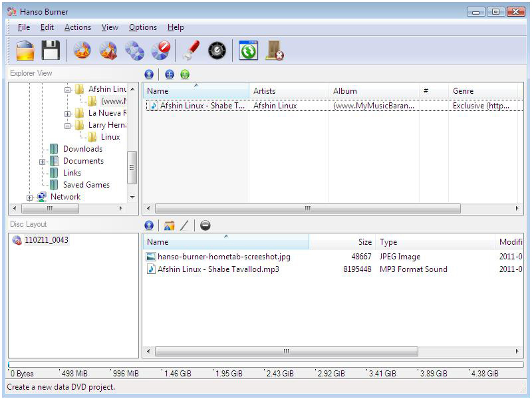Click the Exclusive (http... genre cell
This screenshot has width=532, height=399.
coord(481,106)
